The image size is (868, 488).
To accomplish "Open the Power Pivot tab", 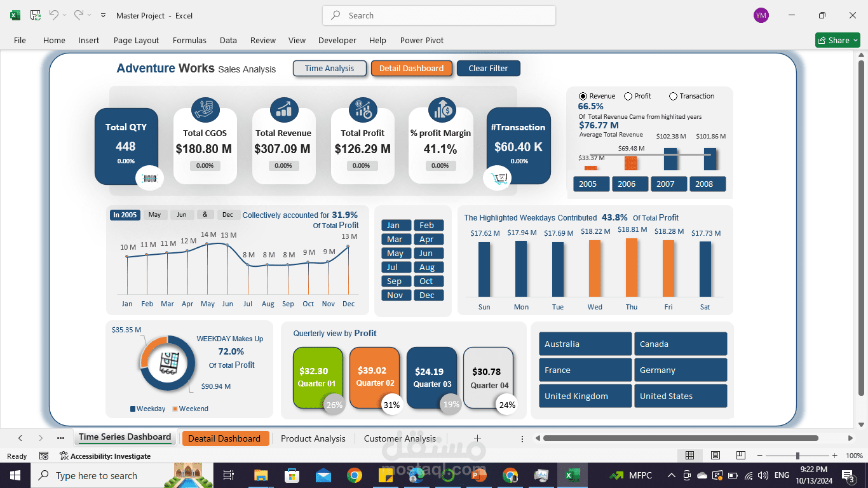I will [422, 40].
